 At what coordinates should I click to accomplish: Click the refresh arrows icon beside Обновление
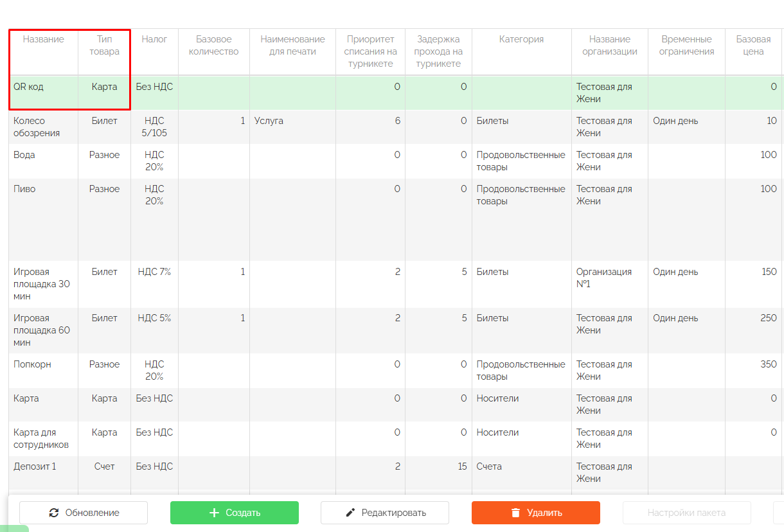[54, 513]
